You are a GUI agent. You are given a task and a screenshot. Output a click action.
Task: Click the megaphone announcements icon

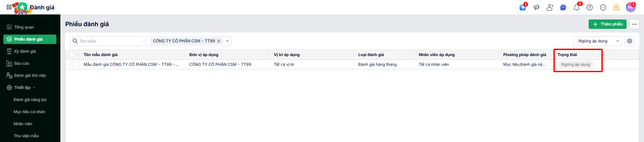coord(536,7)
